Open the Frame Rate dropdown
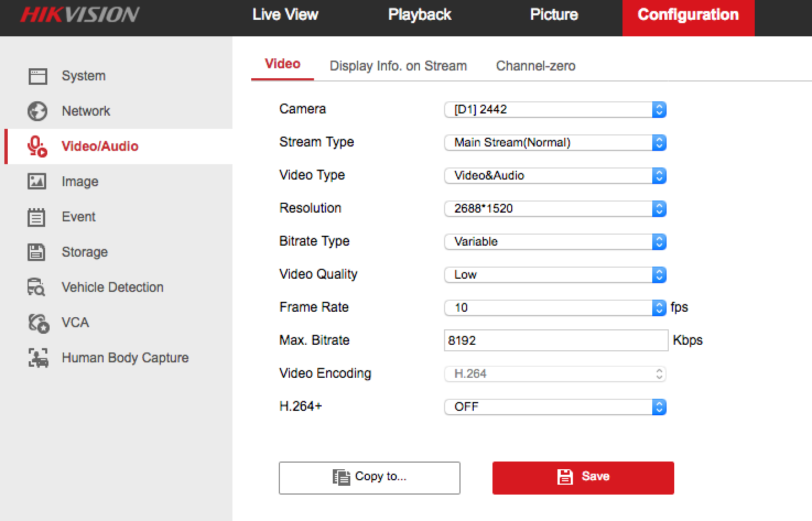The image size is (812, 521). pos(555,308)
